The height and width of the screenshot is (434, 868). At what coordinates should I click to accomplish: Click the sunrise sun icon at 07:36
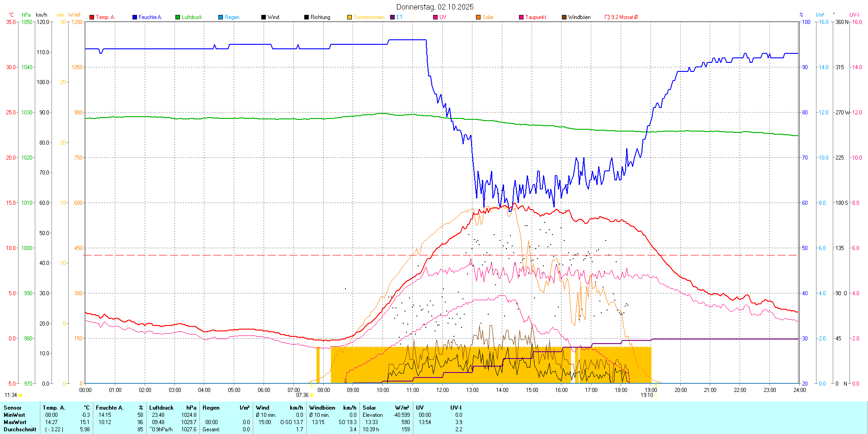311,395
